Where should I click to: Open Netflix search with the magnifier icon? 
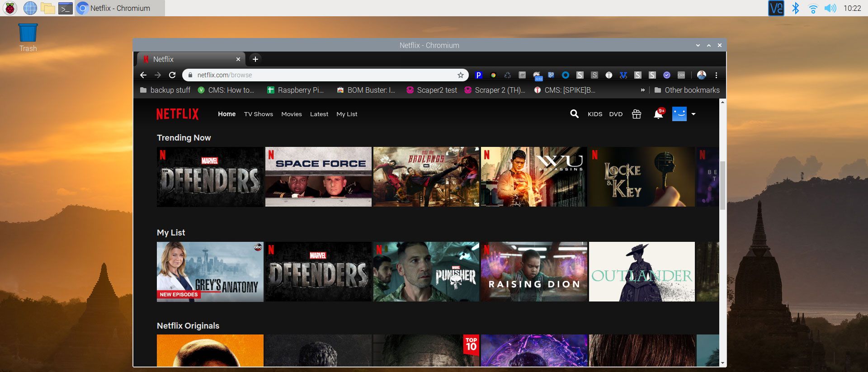574,114
